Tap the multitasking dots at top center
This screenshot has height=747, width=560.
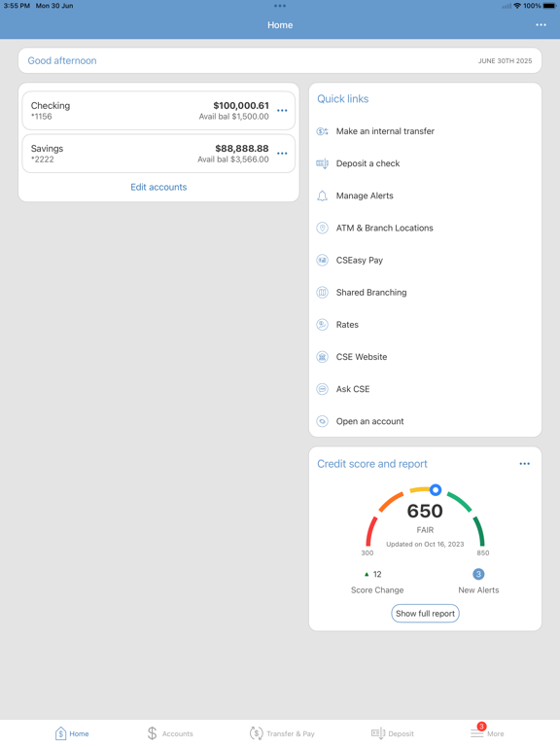(280, 6)
